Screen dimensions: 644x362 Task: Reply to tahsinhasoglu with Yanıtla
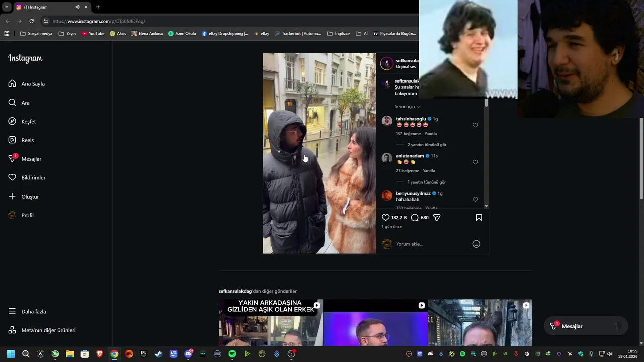[431, 134]
